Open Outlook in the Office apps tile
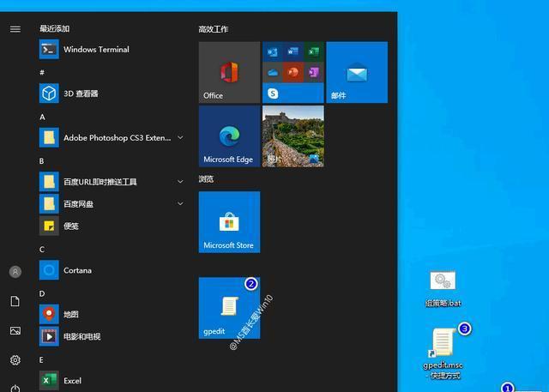Viewport: 549px width, 392px height. (x=273, y=52)
